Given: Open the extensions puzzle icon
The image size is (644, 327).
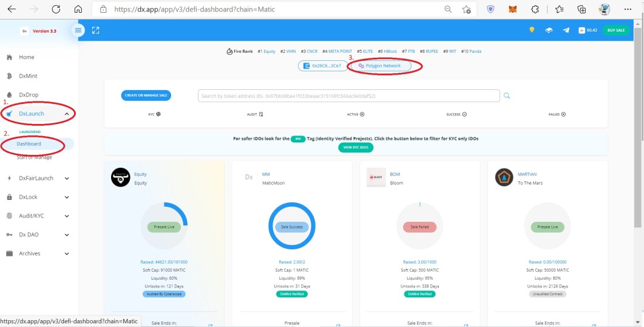Looking at the screenshot, I should coord(534,9).
